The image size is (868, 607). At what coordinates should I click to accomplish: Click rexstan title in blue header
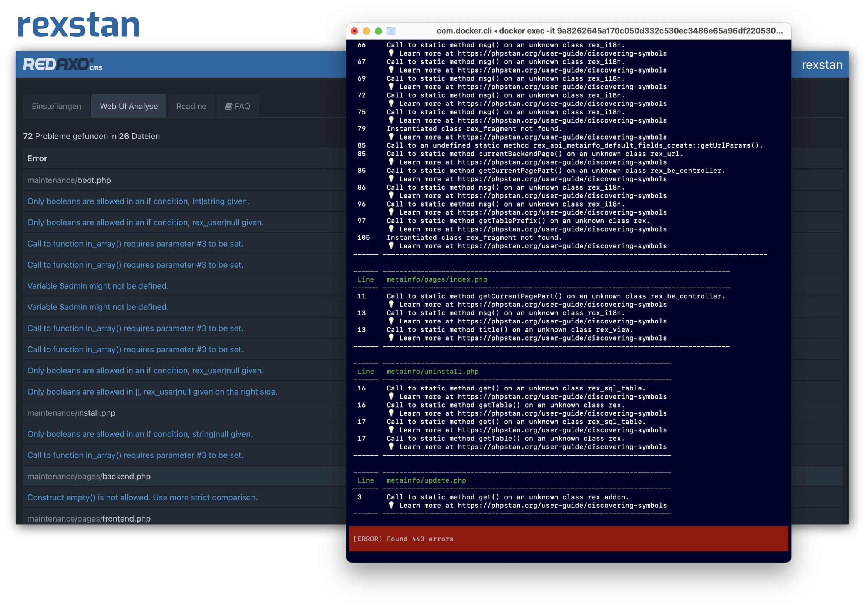[822, 65]
